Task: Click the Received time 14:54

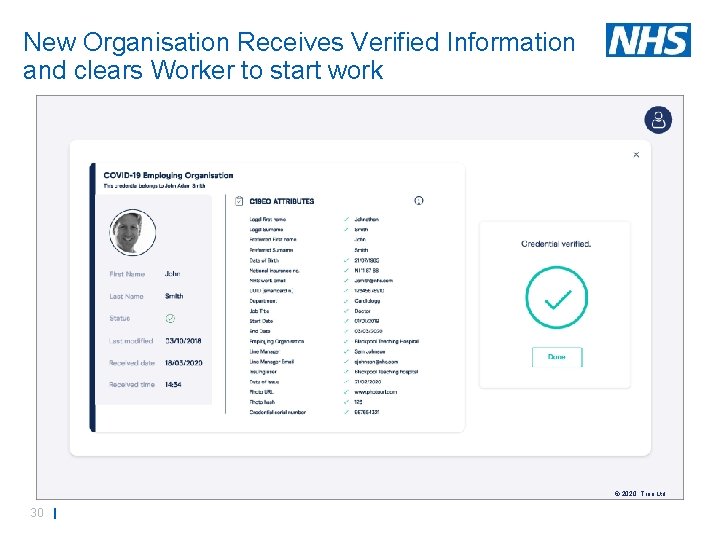Action: pyautogui.click(x=173, y=384)
